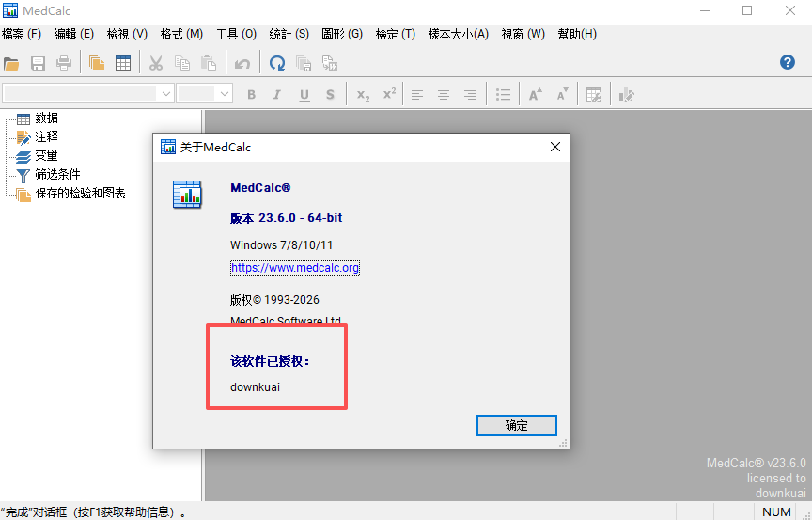This screenshot has height=520, width=812.
Task: Click the Align left icon
Action: (417, 95)
